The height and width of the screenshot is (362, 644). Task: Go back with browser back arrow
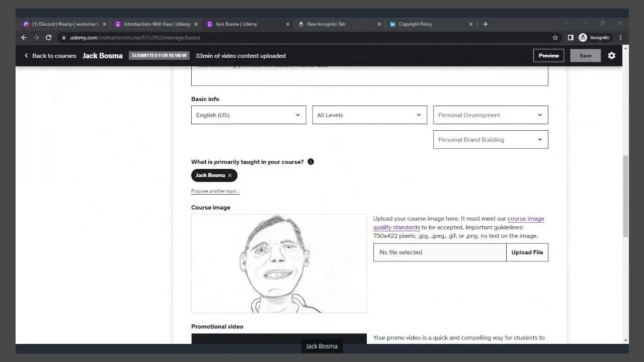coord(24,38)
